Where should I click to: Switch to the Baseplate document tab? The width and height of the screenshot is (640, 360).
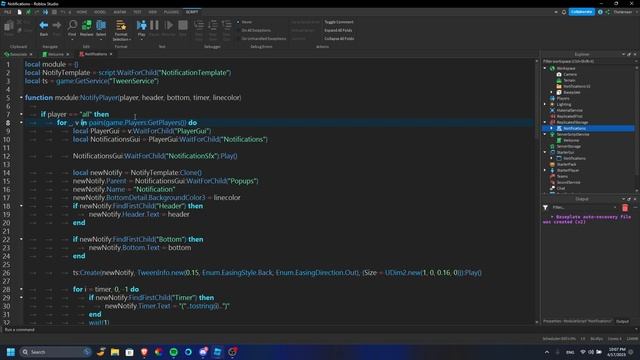pos(18,54)
